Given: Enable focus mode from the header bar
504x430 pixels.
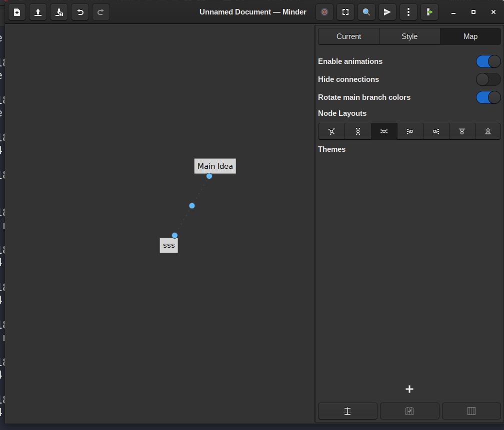Looking at the screenshot, I should click(x=324, y=12).
